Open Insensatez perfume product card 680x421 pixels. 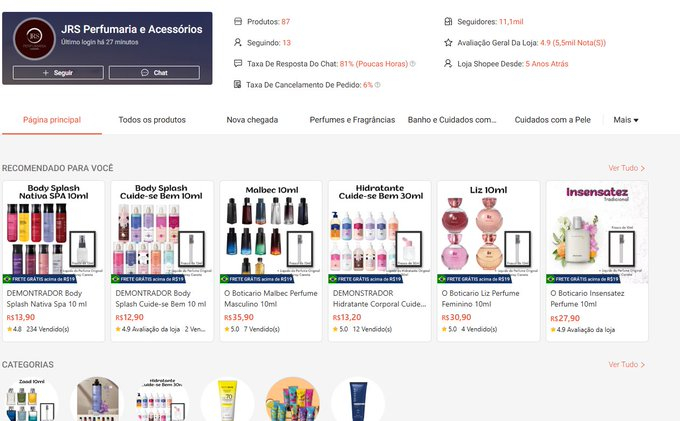click(597, 261)
